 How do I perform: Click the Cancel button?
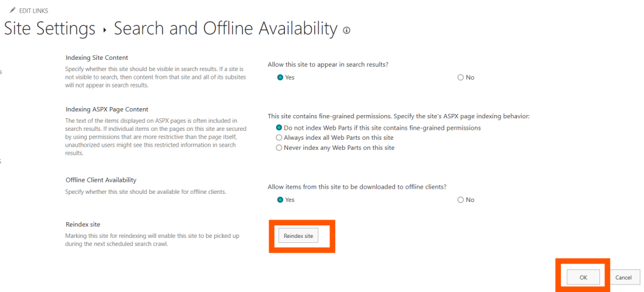click(x=623, y=277)
